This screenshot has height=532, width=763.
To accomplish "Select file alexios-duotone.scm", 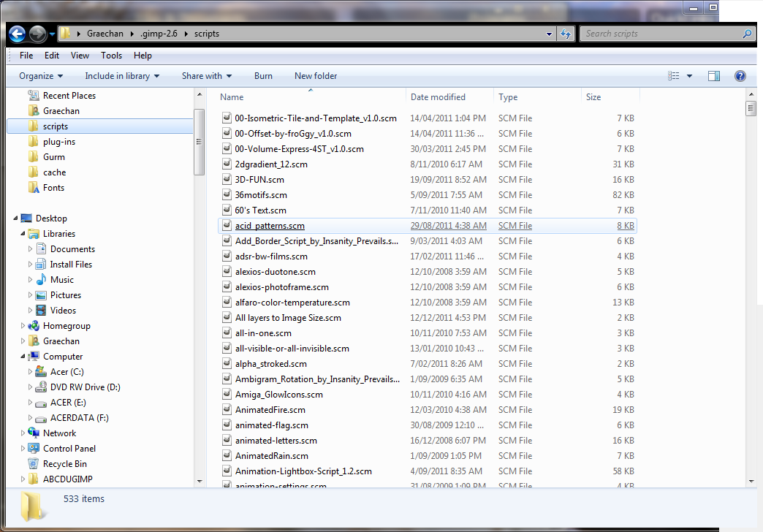I will tap(276, 272).
